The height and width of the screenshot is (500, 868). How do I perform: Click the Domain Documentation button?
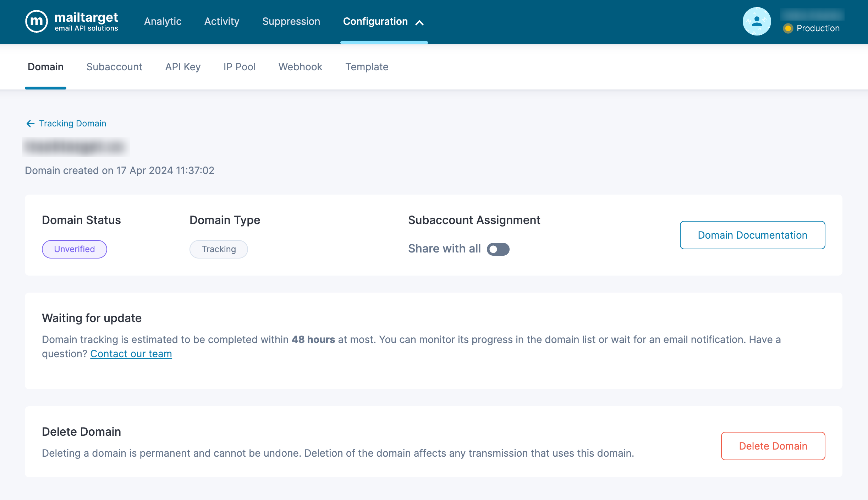click(x=752, y=235)
